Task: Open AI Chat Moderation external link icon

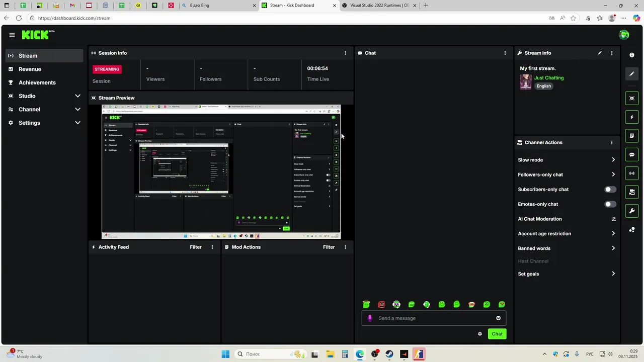Action: point(613,219)
